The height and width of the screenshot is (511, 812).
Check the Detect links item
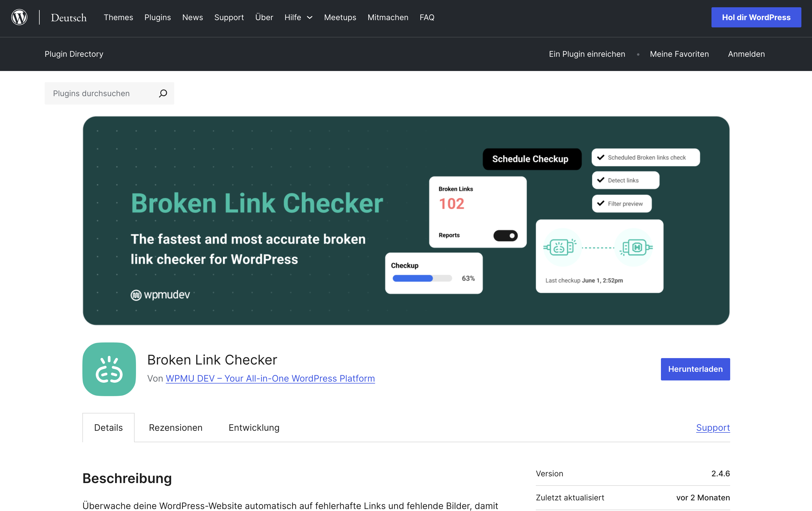click(x=625, y=180)
